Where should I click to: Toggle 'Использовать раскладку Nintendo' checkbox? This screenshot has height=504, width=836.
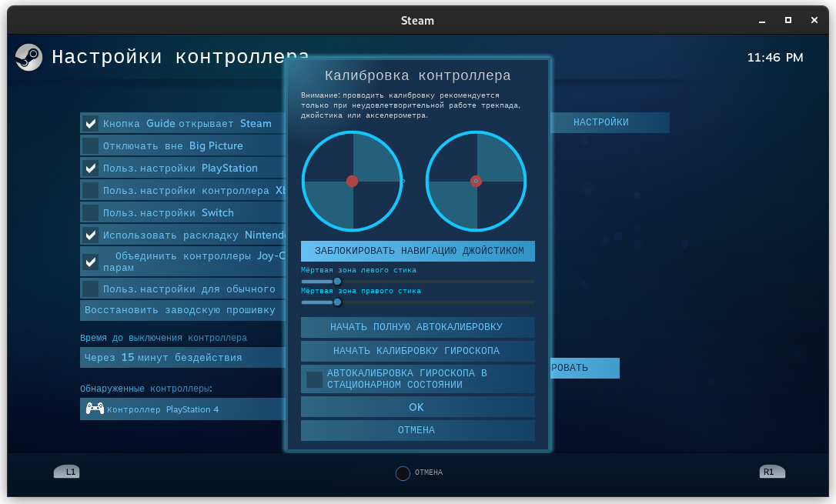(91, 235)
